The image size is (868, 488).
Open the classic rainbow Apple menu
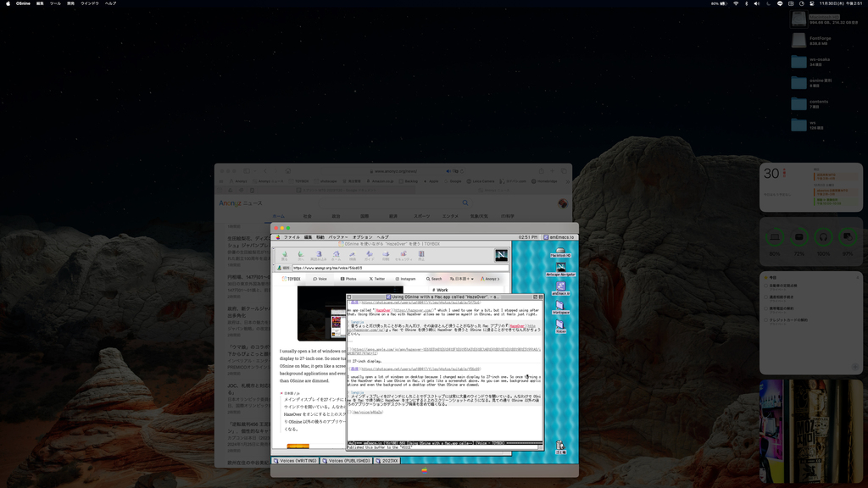point(278,237)
